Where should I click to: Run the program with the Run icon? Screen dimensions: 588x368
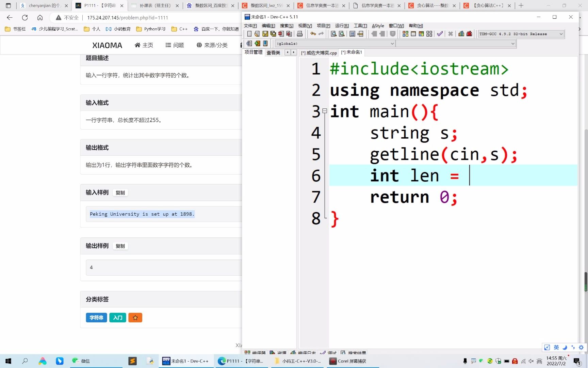point(413,34)
